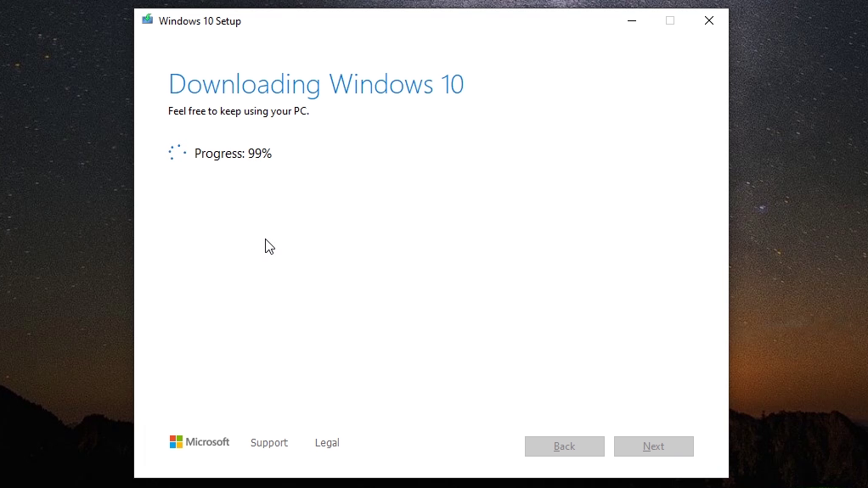868x488 pixels.
Task: Click 'Feel free to keep using your PC.' text
Action: (239, 111)
